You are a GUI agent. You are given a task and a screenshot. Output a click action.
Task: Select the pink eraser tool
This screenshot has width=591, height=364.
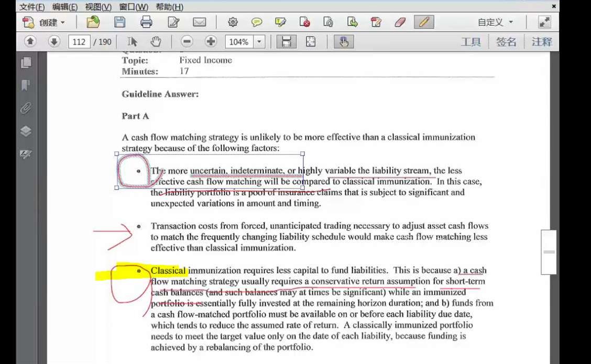[x=400, y=22]
